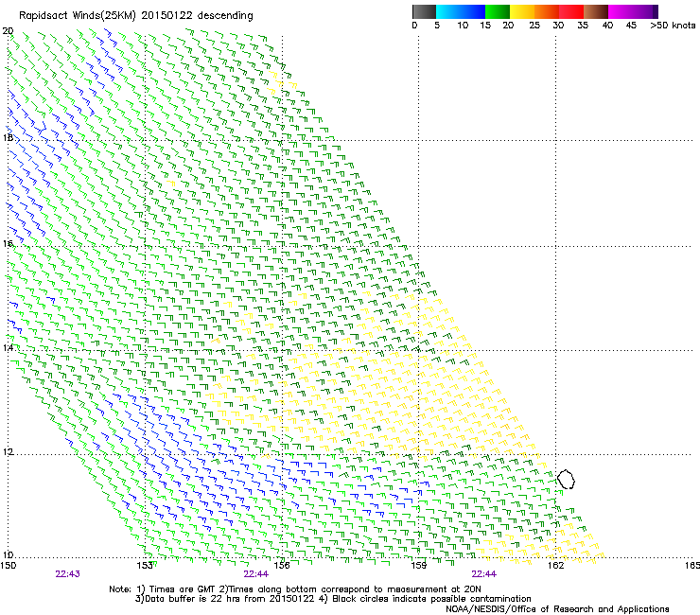This screenshot has height=615, width=700.
Task: Click the yellow 20-25 knots color segment
Action: pyautogui.click(x=522, y=11)
